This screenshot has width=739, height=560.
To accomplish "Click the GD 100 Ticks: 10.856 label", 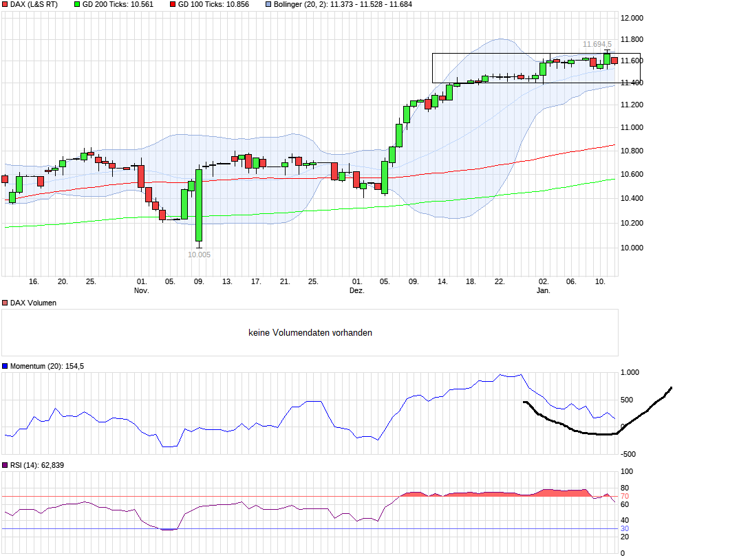I will (213, 4).
